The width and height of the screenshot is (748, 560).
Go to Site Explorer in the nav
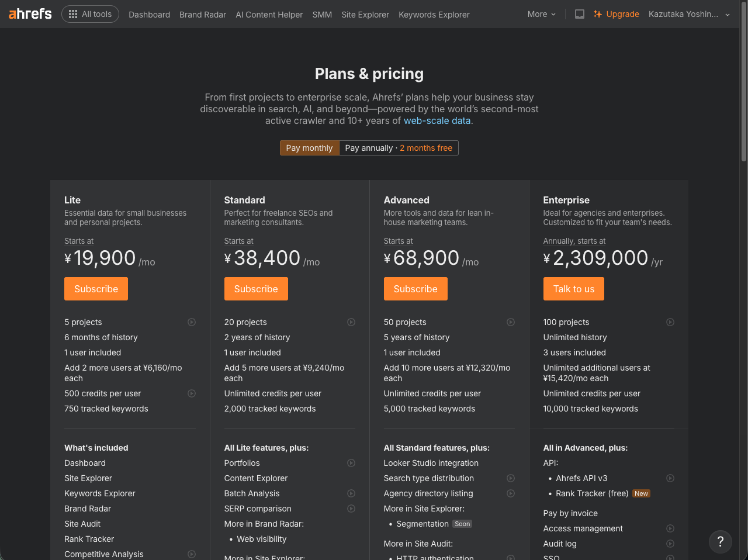point(365,15)
